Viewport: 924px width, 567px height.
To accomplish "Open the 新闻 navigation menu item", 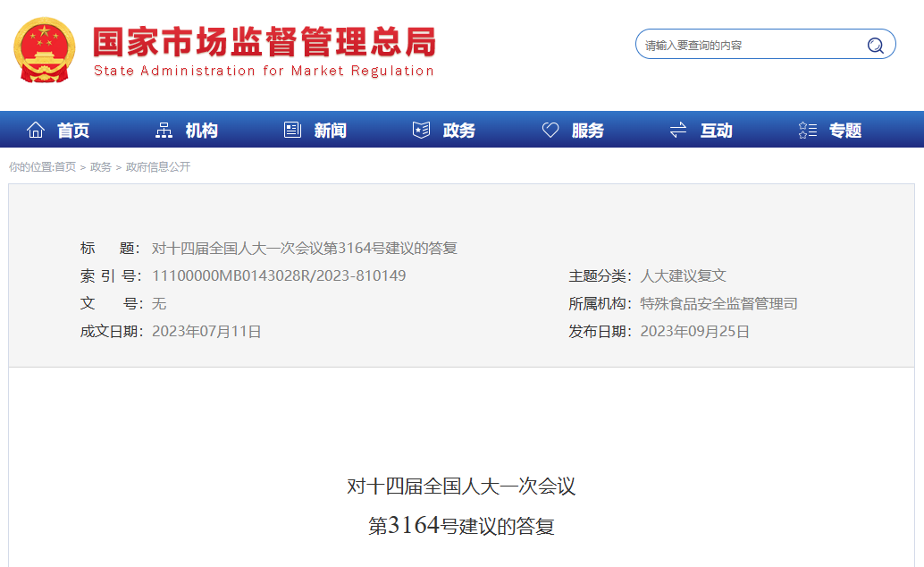I will click(330, 131).
